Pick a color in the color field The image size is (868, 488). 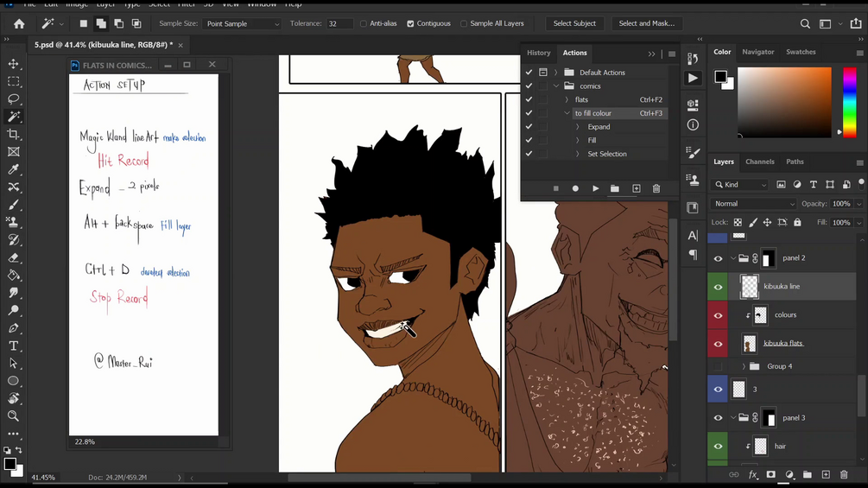pyautogui.click(x=784, y=103)
